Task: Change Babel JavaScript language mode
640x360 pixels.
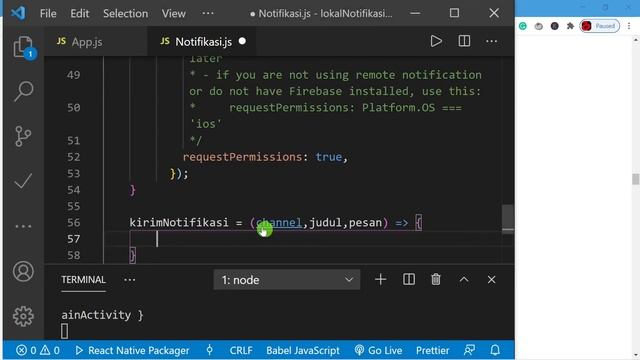Action: coord(303,350)
